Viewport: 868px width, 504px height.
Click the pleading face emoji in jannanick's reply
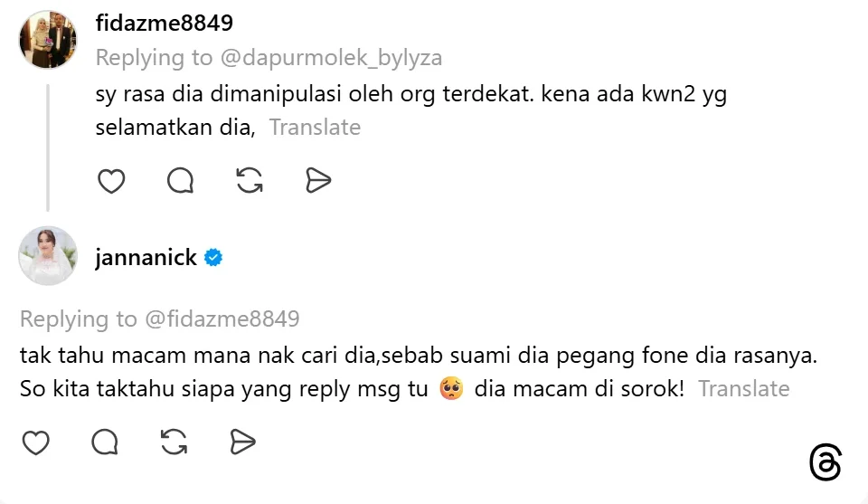451,389
